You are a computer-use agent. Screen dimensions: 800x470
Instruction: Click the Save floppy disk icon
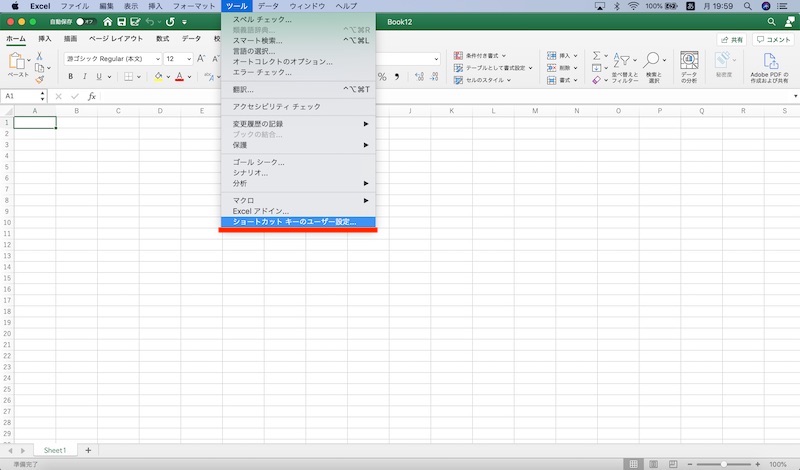click(x=121, y=22)
